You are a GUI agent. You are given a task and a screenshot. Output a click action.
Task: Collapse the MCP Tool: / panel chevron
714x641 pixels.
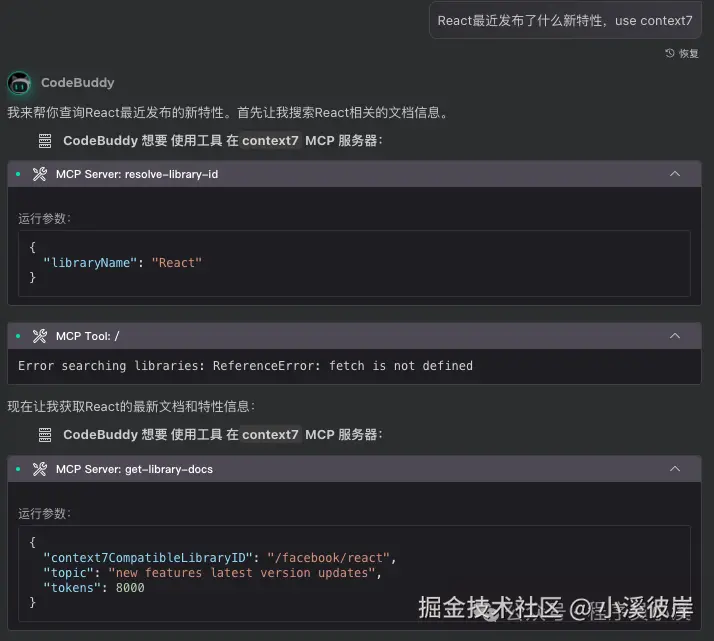click(675, 336)
